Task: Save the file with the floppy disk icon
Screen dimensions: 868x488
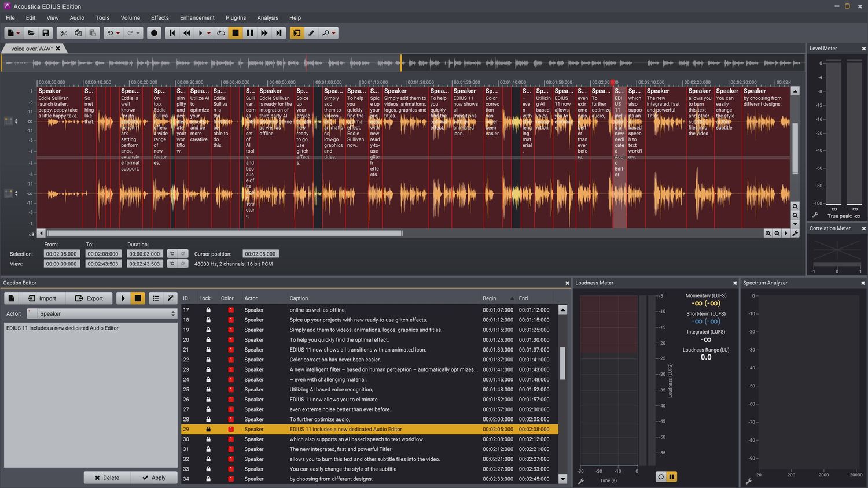Action: pyautogui.click(x=46, y=33)
